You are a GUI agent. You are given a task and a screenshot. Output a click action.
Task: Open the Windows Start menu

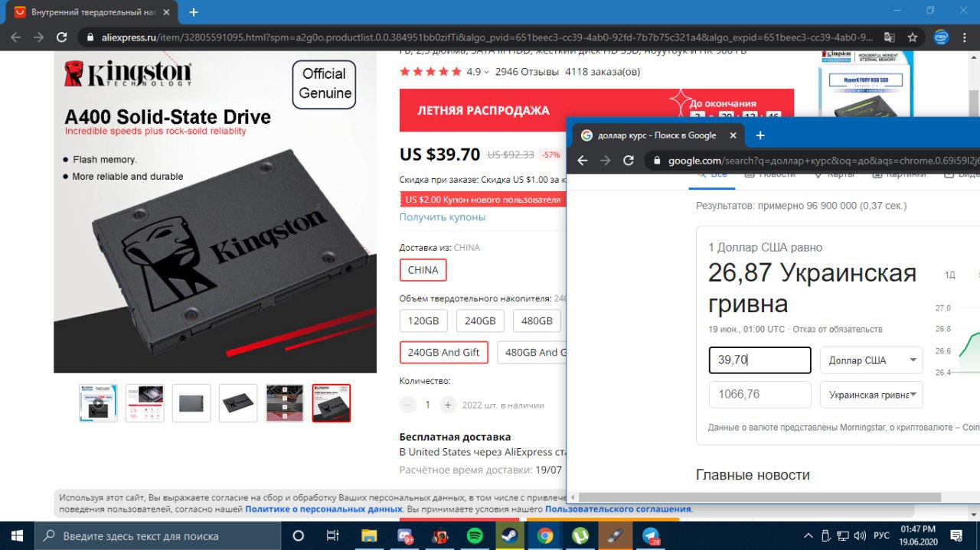coord(17,535)
